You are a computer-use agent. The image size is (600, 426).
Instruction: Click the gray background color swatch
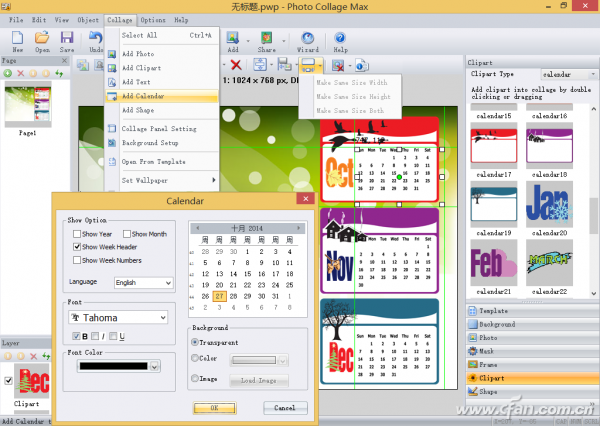click(254, 360)
